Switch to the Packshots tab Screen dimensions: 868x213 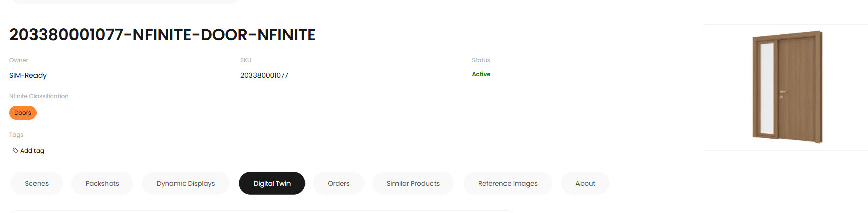102,183
